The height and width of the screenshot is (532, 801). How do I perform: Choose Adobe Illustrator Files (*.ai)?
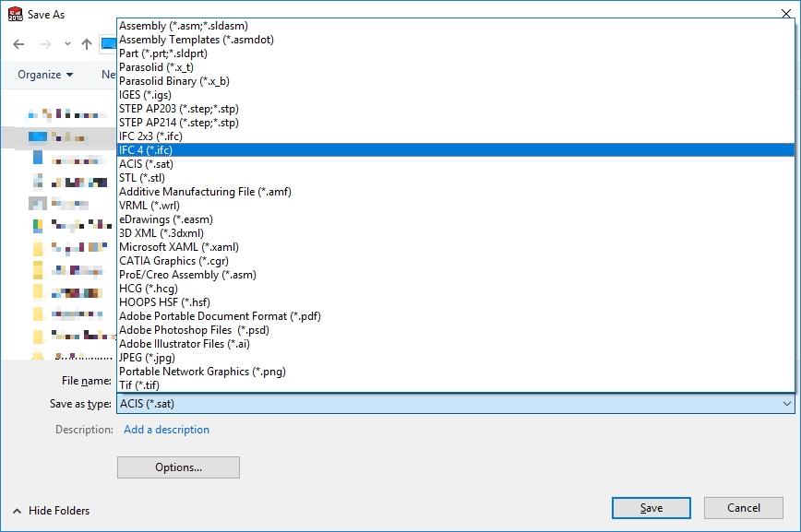(x=456, y=344)
